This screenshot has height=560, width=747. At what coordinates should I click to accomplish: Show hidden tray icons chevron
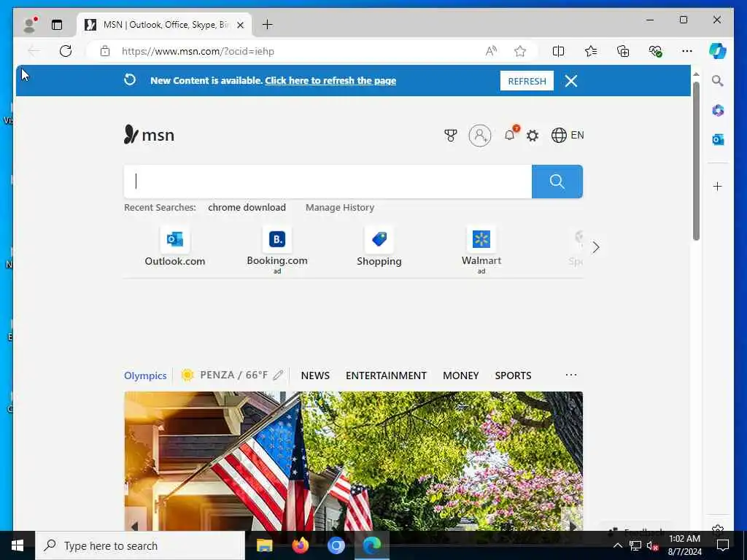coord(617,545)
